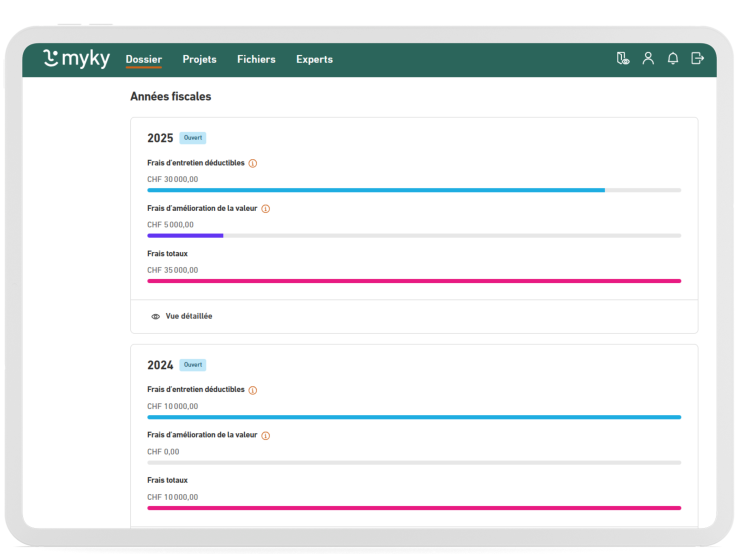Viewport: 738px width, 554px height.
Task: Click info icon for 2025 deductible maintenance costs
Action: pyautogui.click(x=253, y=163)
